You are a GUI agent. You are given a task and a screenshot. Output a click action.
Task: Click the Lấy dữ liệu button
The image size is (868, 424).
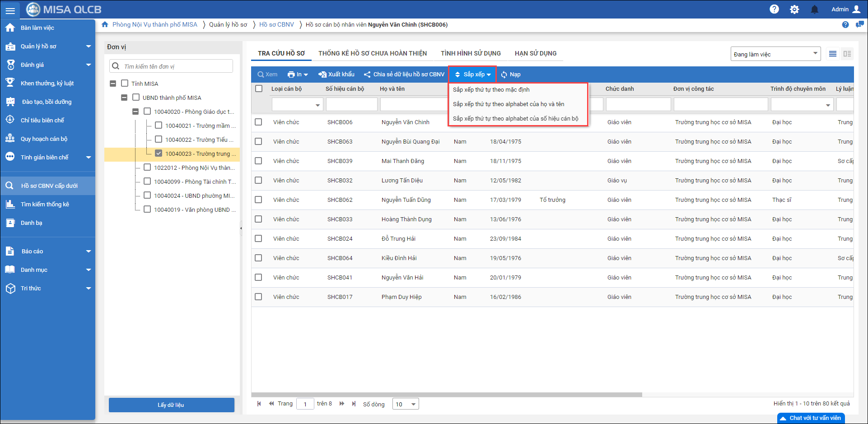(171, 405)
